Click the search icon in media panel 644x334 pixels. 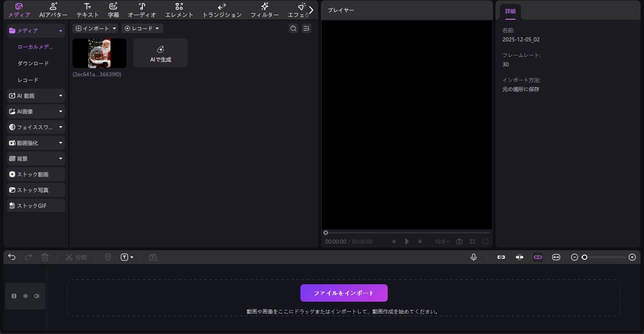click(293, 28)
